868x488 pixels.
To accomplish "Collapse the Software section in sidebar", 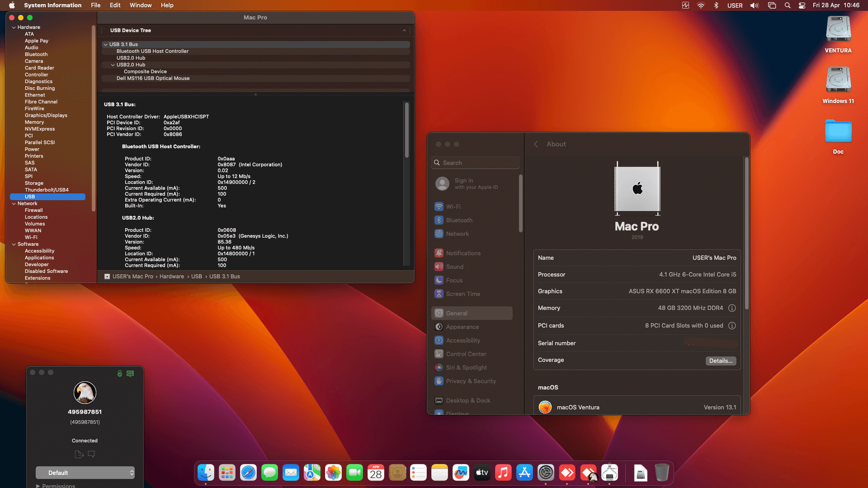I will 14,244.
